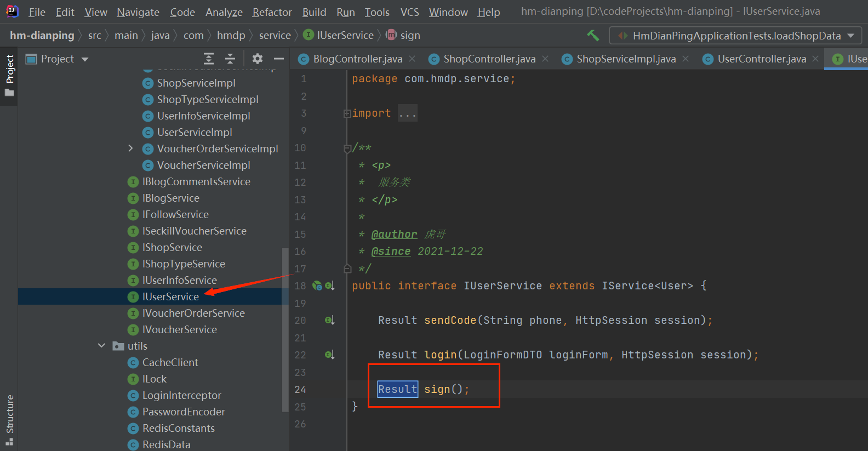Click the hmdp breadcrumb segment
The height and width of the screenshot is (451, 868).
(231, 36)
